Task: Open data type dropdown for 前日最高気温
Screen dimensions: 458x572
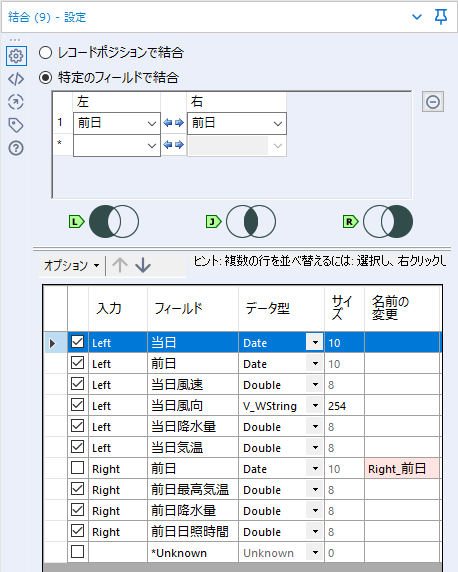Action: (315, 490)
